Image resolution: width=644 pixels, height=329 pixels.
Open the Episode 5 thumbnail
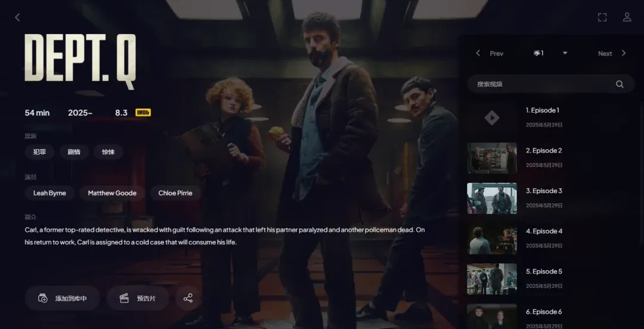(491, 279)
